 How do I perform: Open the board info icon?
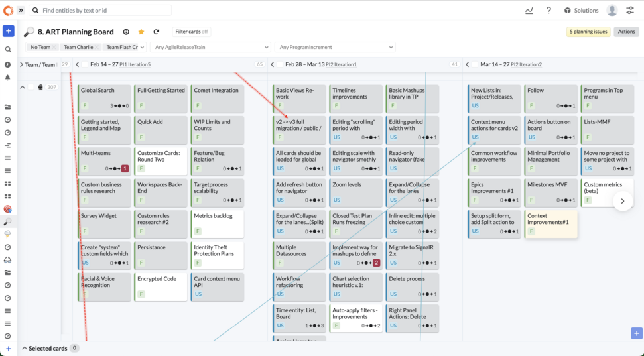pyautogui.click(x=126, y=32)
